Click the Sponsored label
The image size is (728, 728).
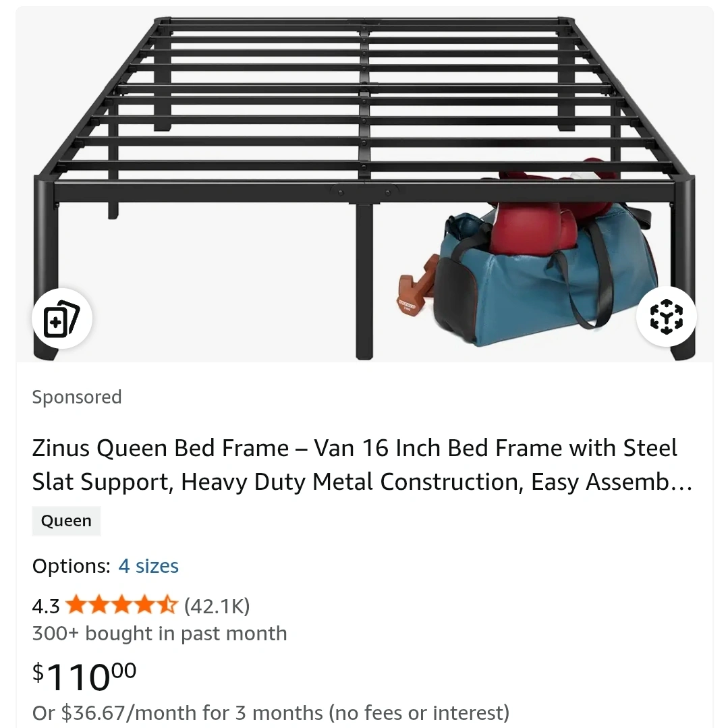pyautogui.click(x=77, y=397)
